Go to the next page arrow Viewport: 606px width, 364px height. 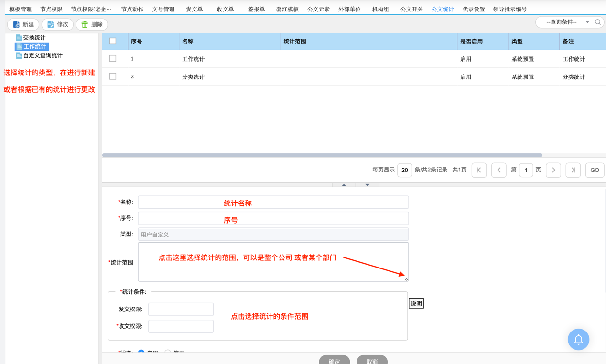(x=553, y=170)
